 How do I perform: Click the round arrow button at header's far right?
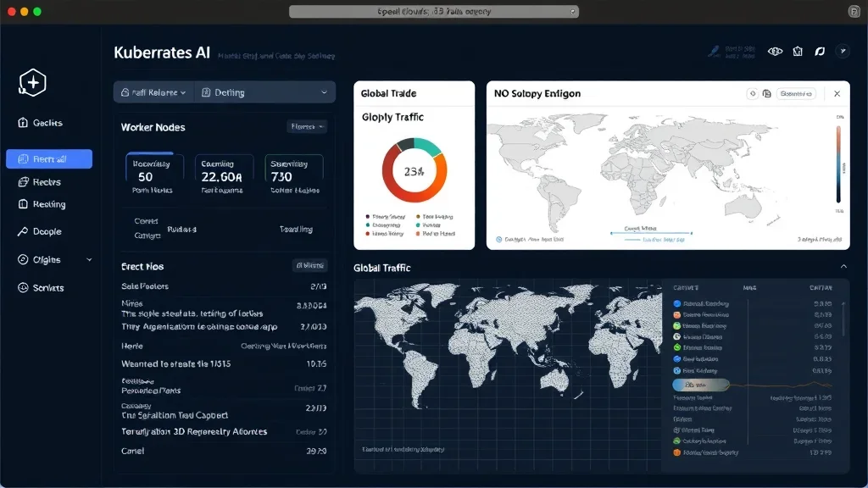point(843,52)
